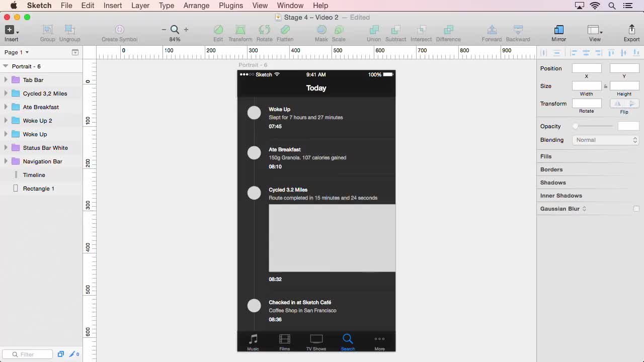Open the Window menu
This screenshot has width=644, height=362.
[290, 6]
